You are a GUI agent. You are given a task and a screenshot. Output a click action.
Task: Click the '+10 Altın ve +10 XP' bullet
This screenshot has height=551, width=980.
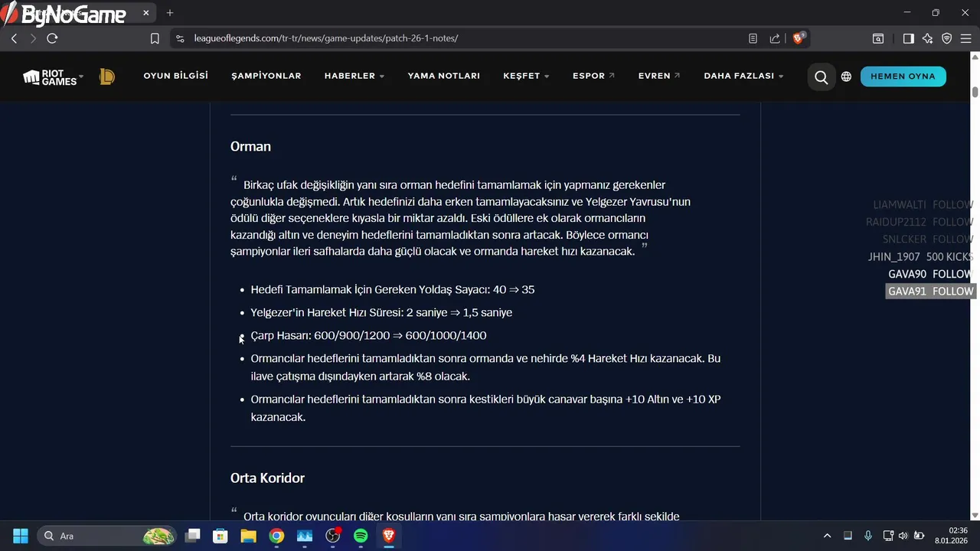(485, 408)
